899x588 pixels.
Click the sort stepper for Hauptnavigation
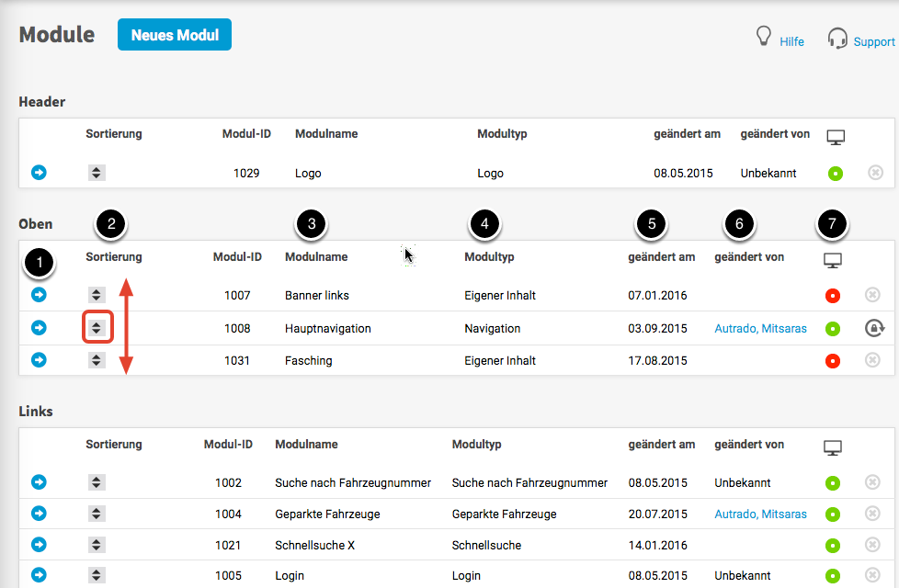97,328
